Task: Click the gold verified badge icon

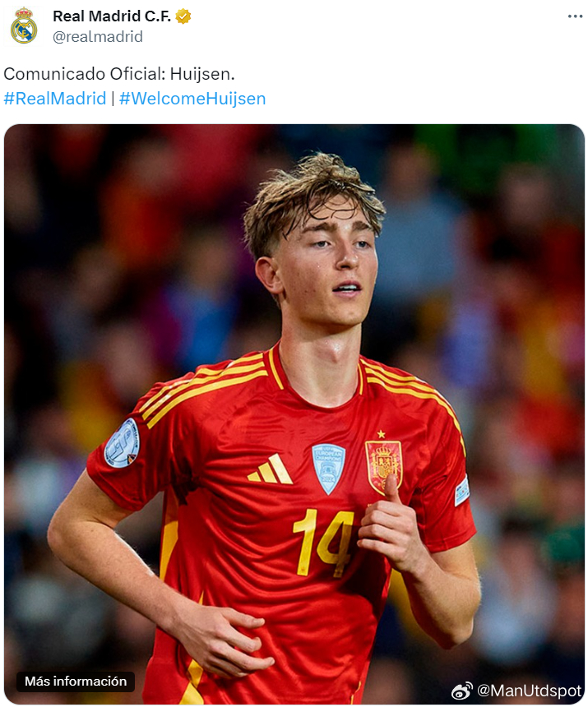Action: click(183, 16)
